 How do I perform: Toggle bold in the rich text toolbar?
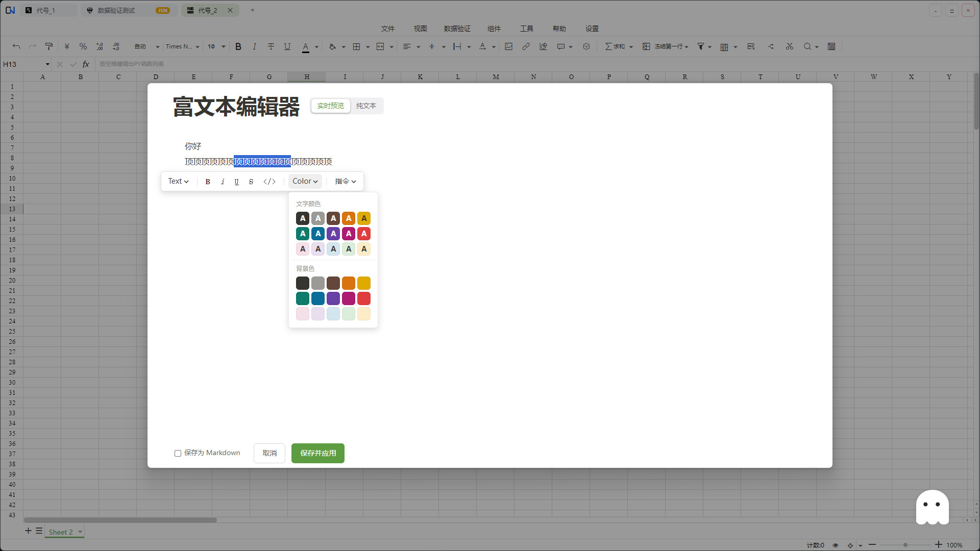point(208,182)
